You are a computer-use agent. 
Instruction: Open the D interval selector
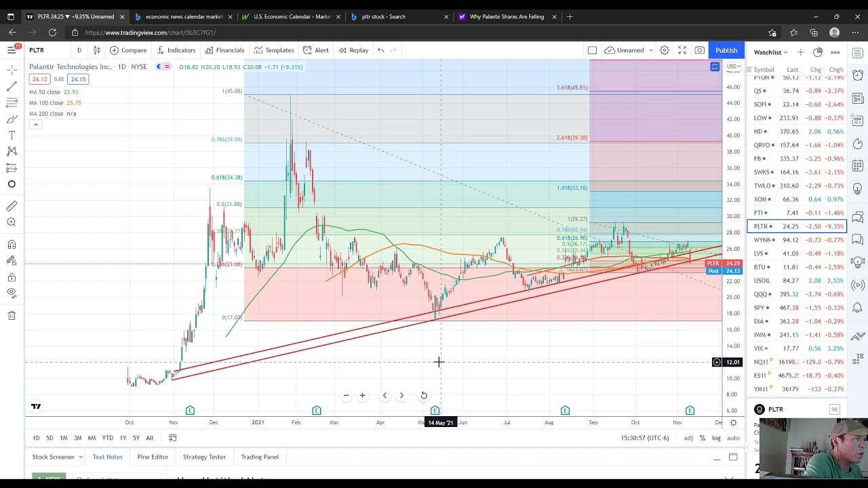point(79,49)
